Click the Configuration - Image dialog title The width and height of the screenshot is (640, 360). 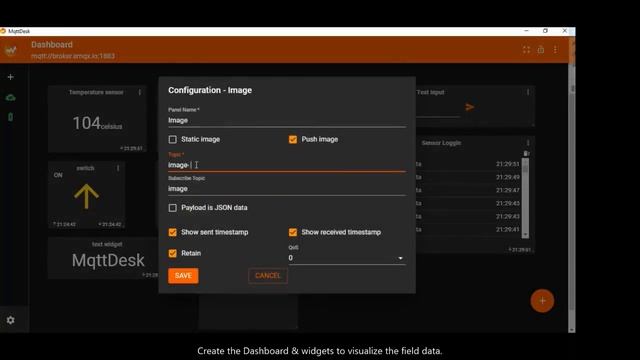pyautogui.click(x=210, y=90)
